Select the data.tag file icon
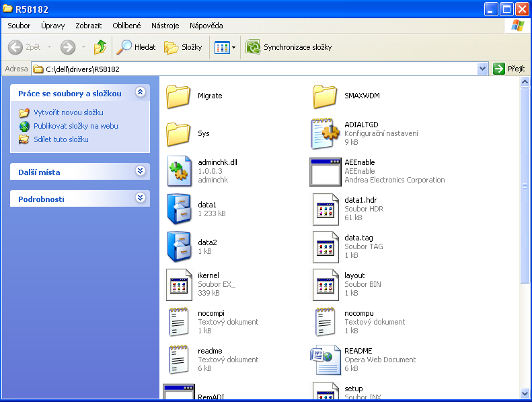 pos(326,247)
